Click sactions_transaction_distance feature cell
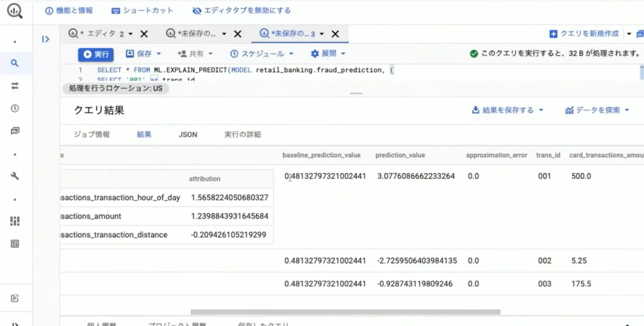This screenshot has width=644, height=326. coord(114,235)
